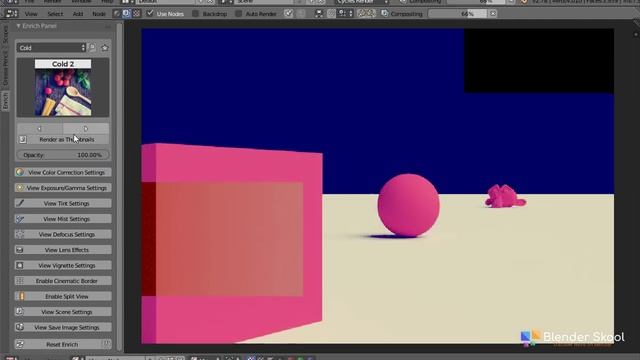Toggle the snap magnet icon in header

(x=331, y=13)
